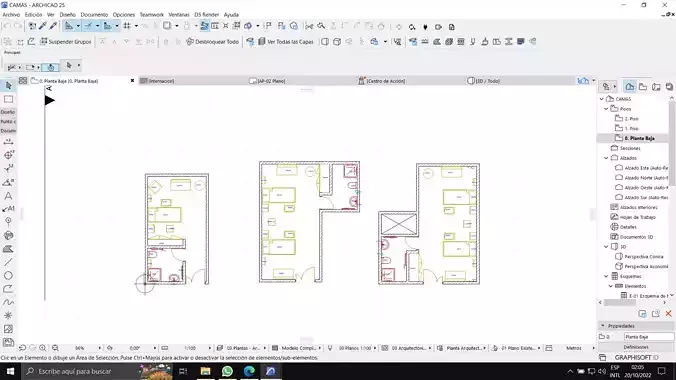Open the Edición menu
The height and width of the screenshot is (380, 676).
pos(34,15)
